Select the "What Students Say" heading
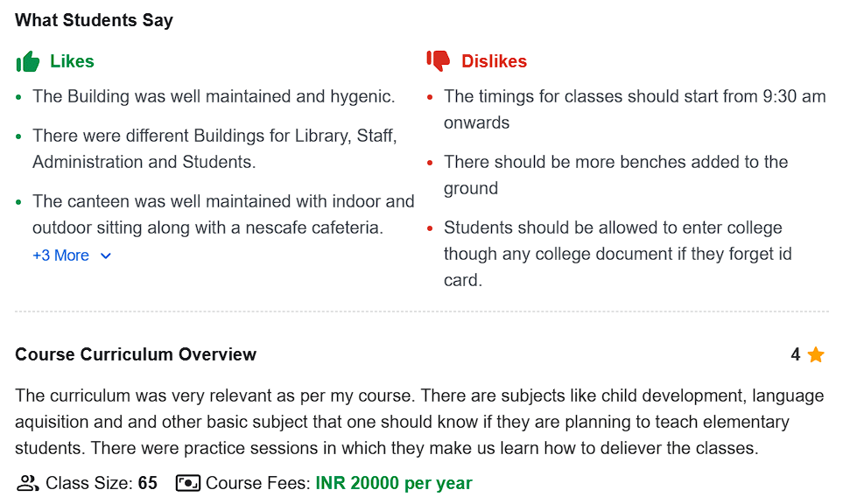843x504 pixels. (94, 20)
